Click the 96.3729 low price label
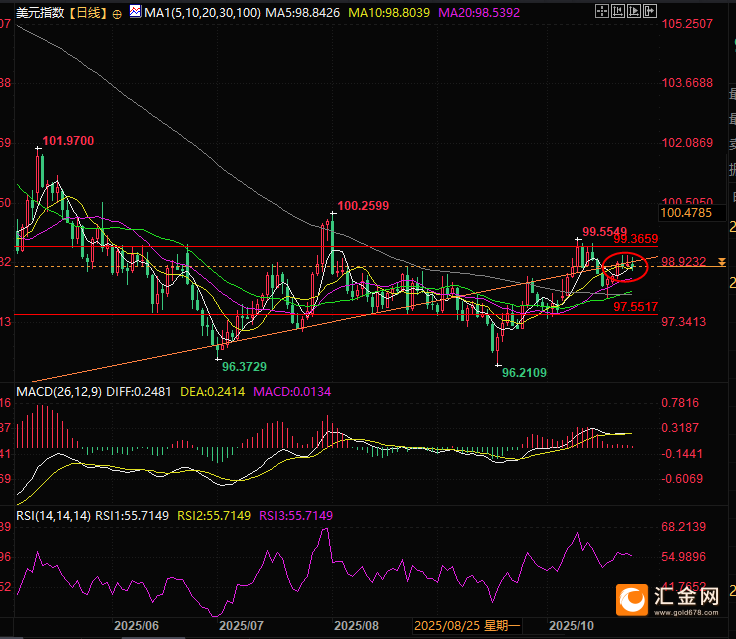 point(244,367)
